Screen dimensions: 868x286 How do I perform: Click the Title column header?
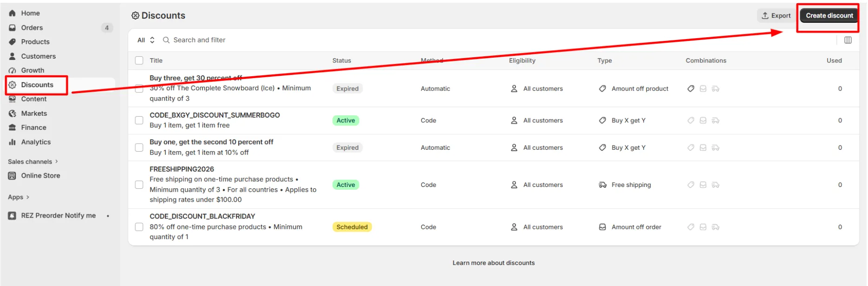point(156,60)
